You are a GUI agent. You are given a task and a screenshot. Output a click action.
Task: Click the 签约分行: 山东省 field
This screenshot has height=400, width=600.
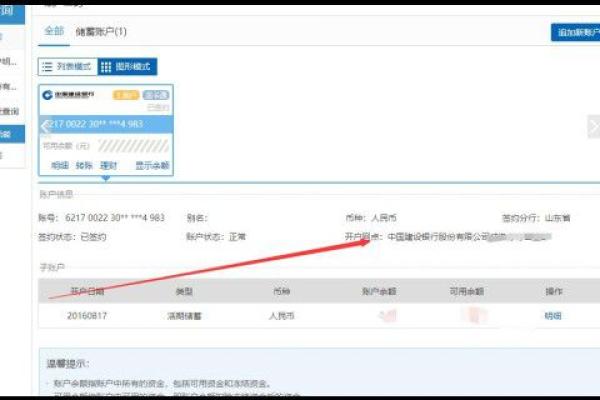coord(536,218)
